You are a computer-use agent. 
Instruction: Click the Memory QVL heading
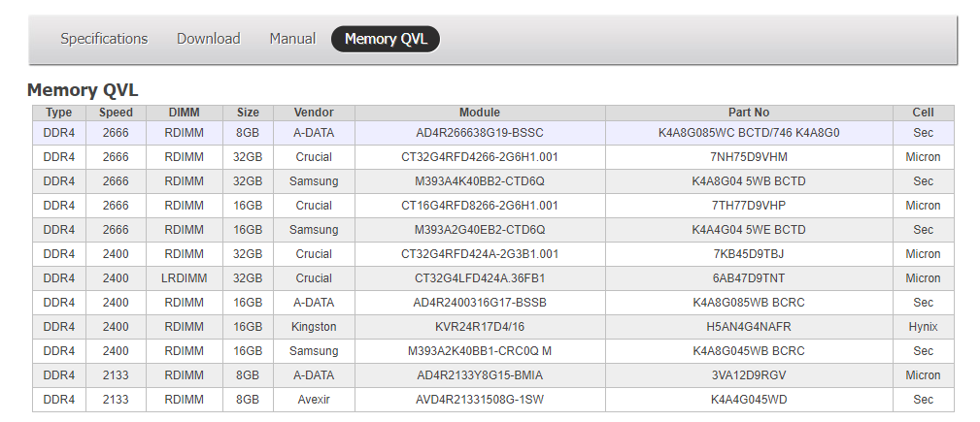[x=83, y=90]
